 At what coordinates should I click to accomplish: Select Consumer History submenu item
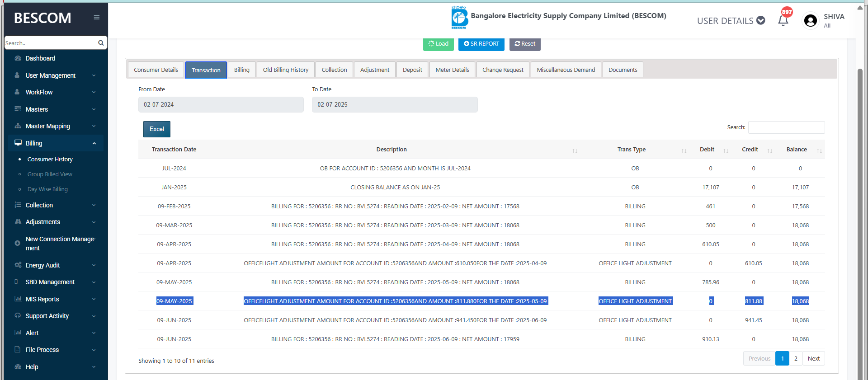[x=50, y=159]
